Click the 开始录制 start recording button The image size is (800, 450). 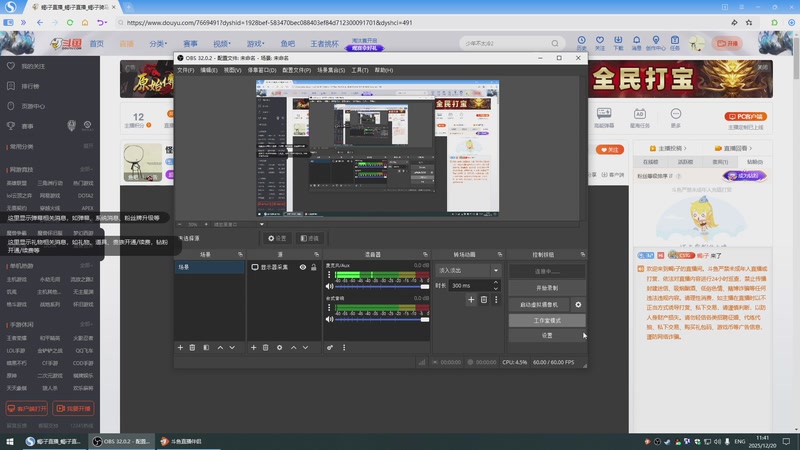click(546, 287)
